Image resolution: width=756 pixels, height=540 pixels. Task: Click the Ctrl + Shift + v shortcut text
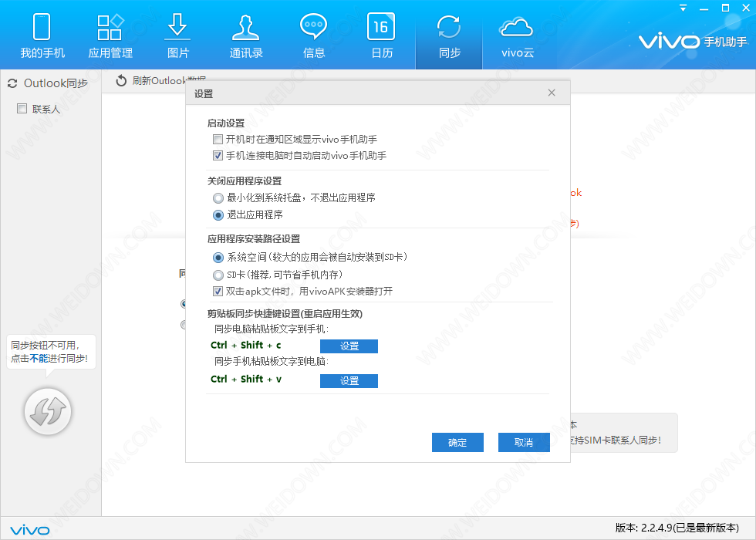point(246,379)
